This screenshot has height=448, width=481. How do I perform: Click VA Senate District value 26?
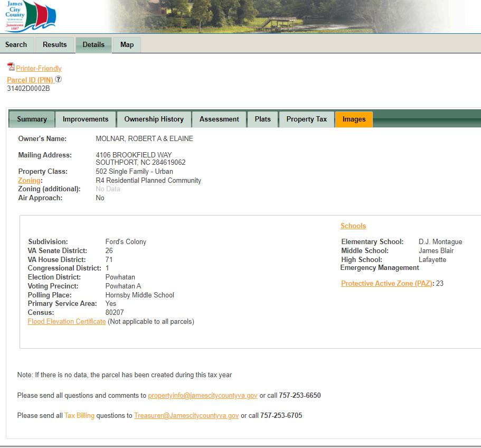[x=109, y=251]
